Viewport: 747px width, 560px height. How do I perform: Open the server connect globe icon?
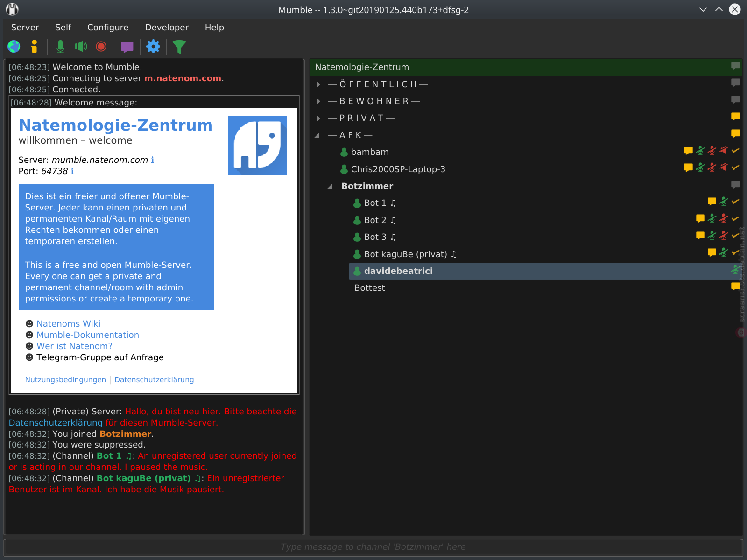[x=14, y=47]
